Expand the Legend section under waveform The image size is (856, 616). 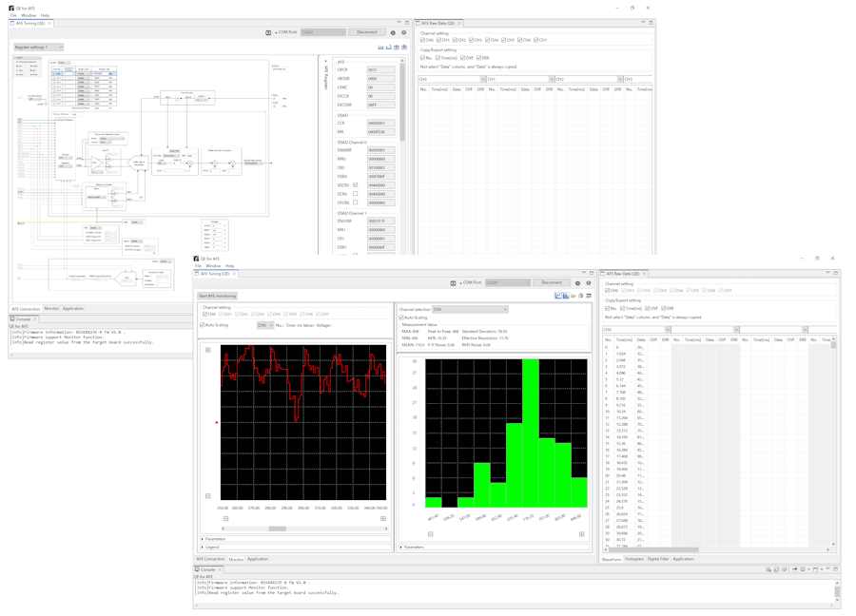211,547
